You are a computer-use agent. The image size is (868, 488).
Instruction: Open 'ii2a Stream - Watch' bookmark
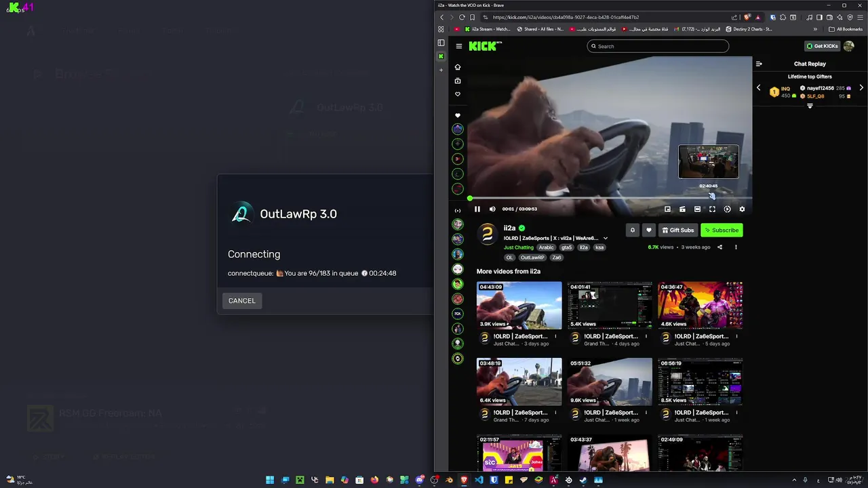point(488,29)
